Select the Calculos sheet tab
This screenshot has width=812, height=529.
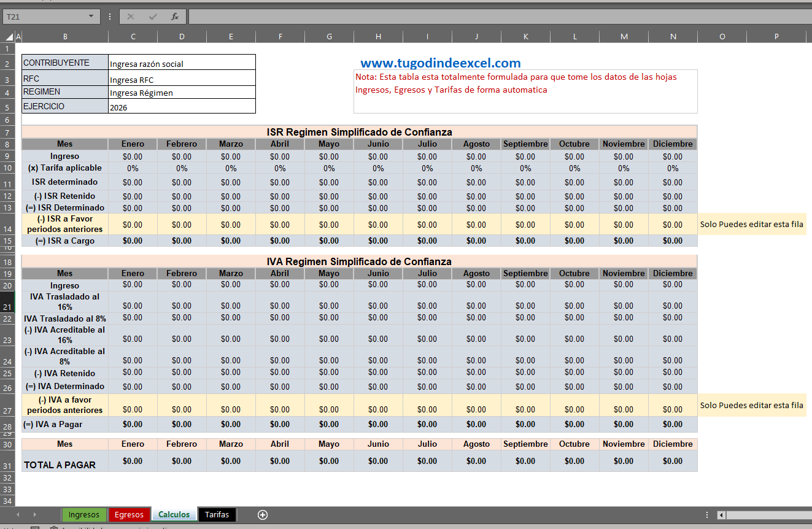(174, 515)
